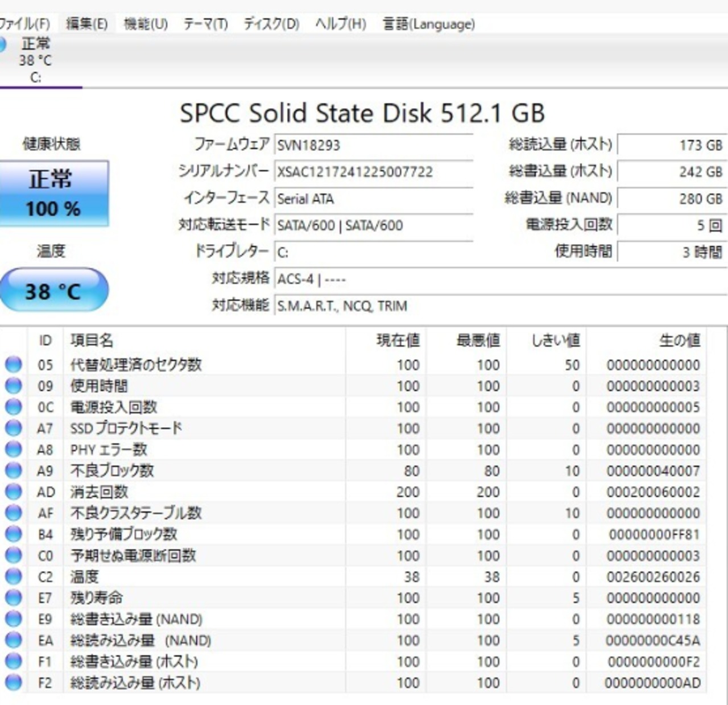The width and height of the screenshot is (728, 705).
Task: Click blue status icon for 不良ブロック数 row
Action: coord(13,471)
